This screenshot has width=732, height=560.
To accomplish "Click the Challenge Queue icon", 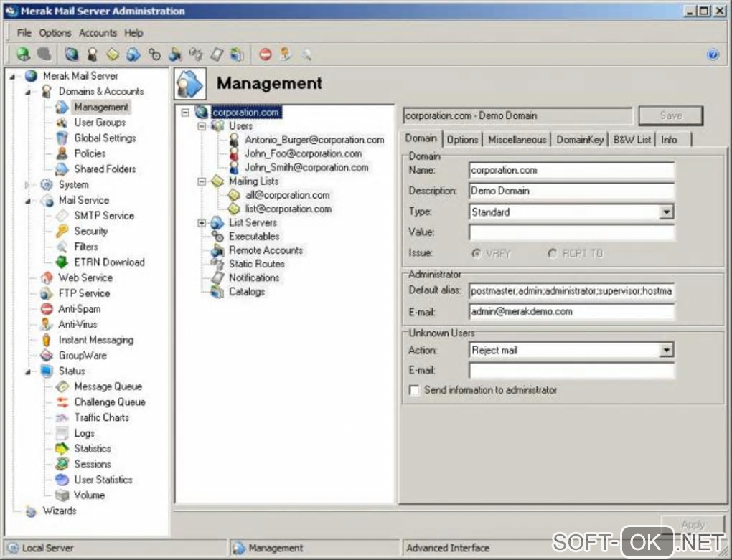I will coord(62,402).
